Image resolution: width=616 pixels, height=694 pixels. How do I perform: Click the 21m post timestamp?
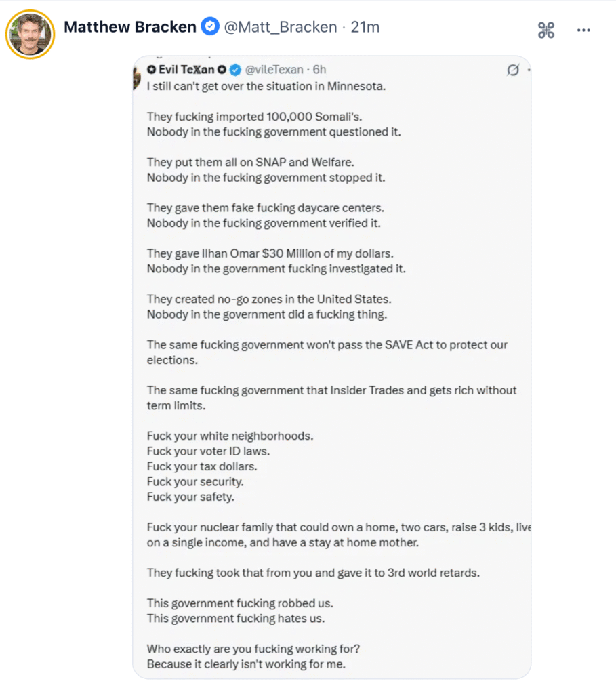[x=365, y=27]
